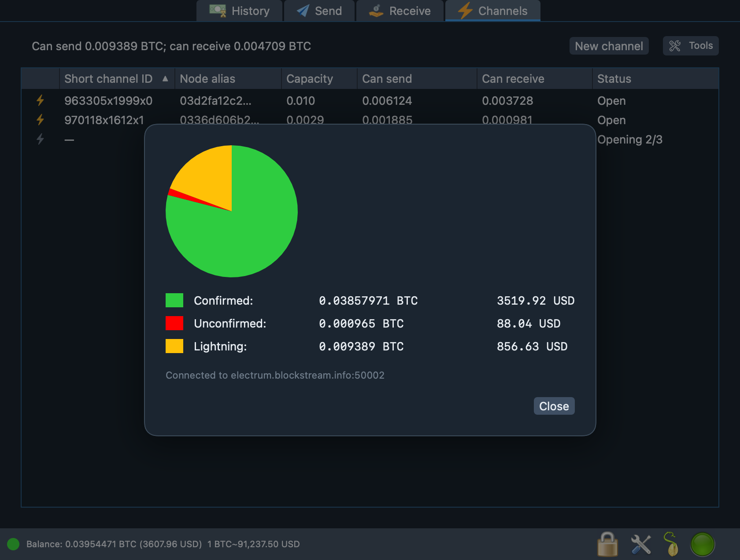Click the Can send/receive summary line

pos(171,46)
